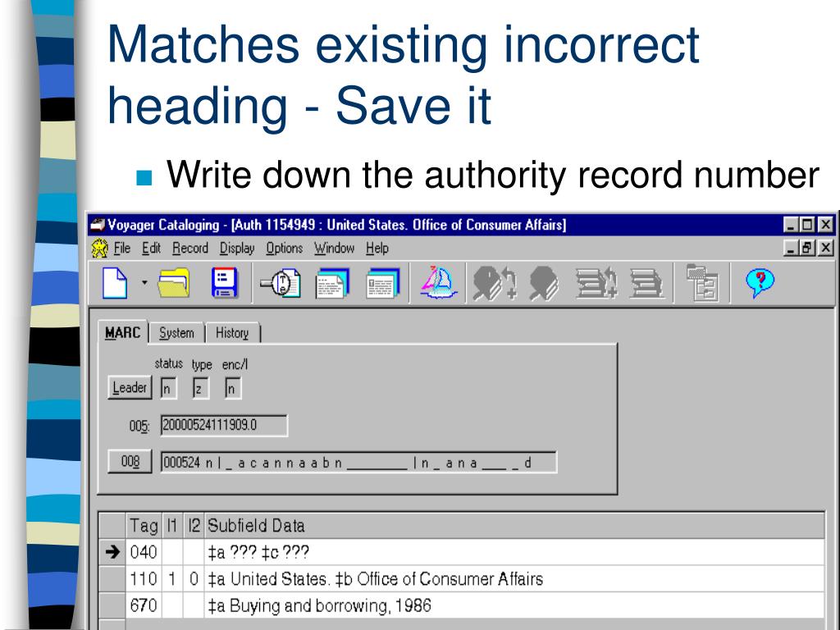840x630 pixels.
Task: Click second indicator 0 in the 110 row
Action: point(194,578)
